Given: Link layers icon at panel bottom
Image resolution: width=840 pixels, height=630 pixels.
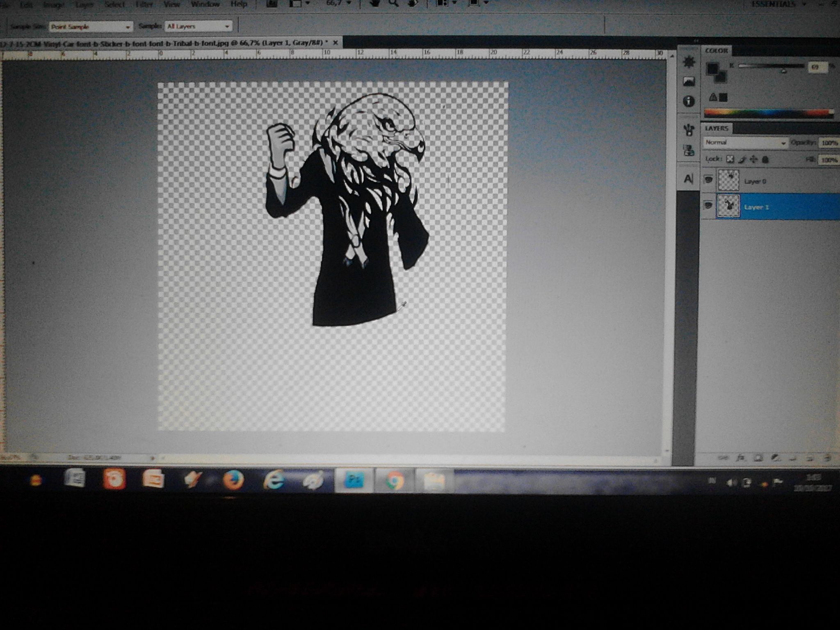Looking at the screenshot, I should (x=724, y=457).
